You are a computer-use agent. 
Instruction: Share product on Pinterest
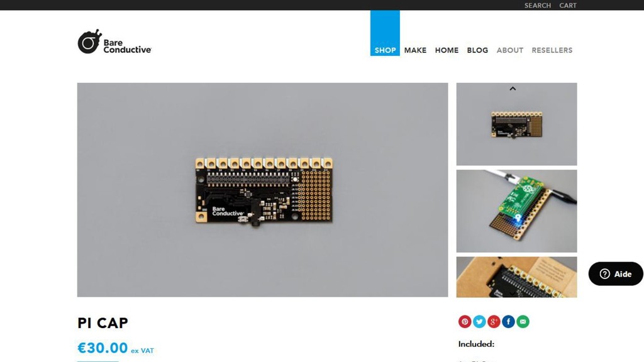(x=465, y=321)
